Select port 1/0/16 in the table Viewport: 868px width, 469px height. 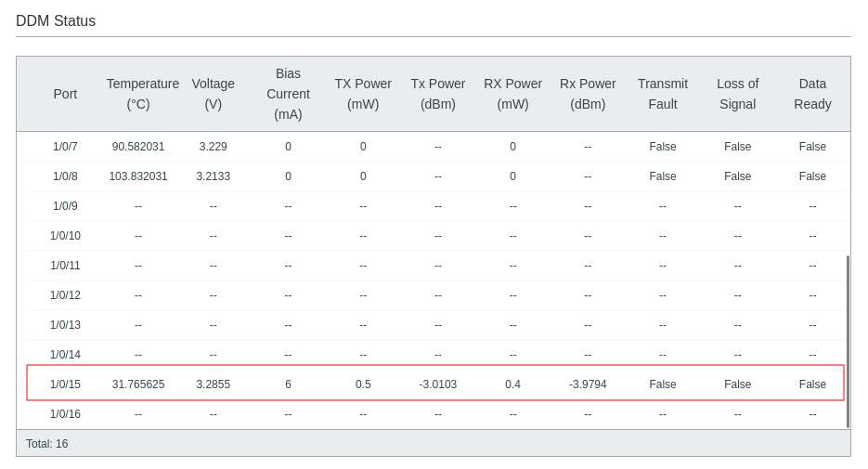click(65, 414)
